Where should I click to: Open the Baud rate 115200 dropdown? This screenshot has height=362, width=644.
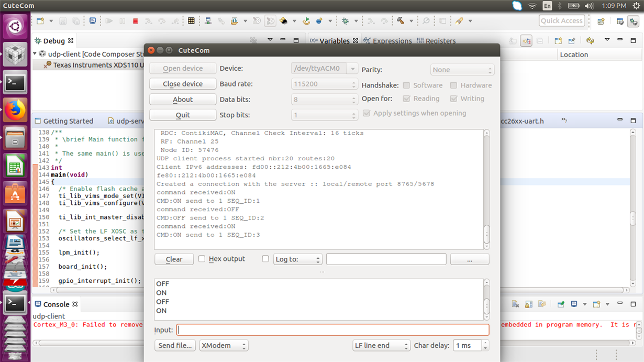coord(325,84)
